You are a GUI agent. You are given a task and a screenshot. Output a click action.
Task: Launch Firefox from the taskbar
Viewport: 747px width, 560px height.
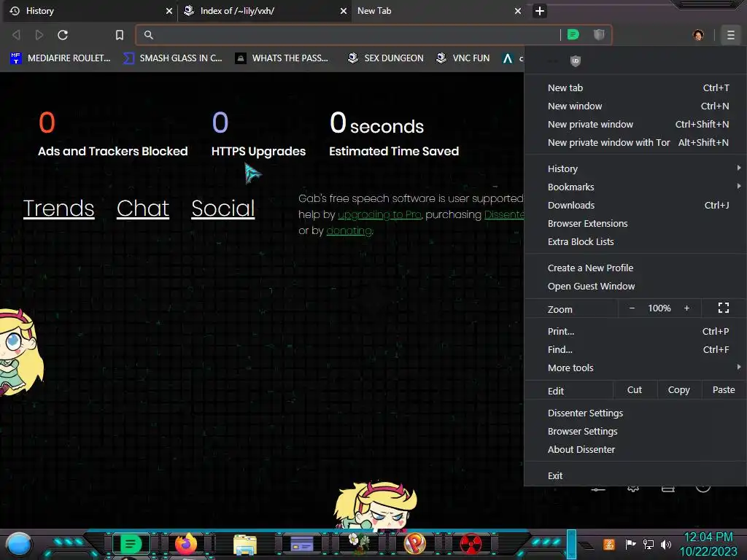click(186, 544)
